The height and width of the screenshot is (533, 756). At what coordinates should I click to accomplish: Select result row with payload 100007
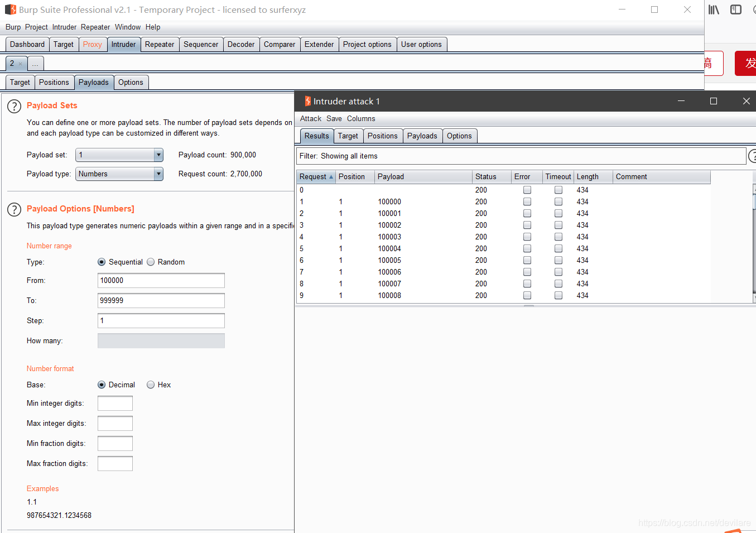coord(503,284)
